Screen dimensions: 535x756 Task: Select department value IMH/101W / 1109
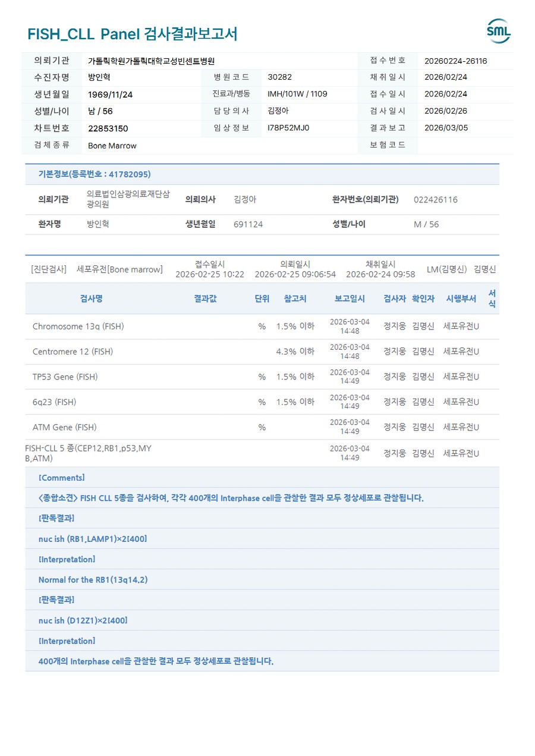click(298, 94)
